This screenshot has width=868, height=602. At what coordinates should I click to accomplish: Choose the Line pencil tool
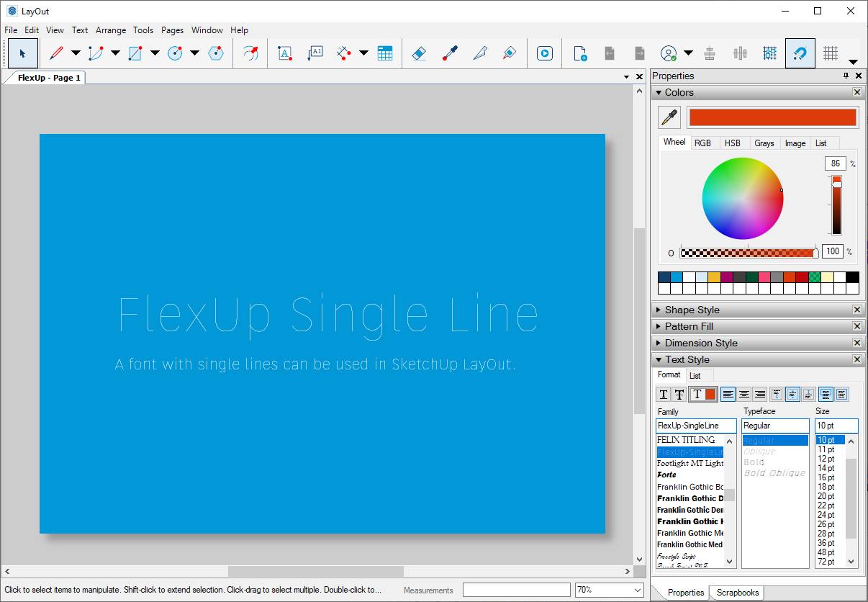(x=56, y=53)
